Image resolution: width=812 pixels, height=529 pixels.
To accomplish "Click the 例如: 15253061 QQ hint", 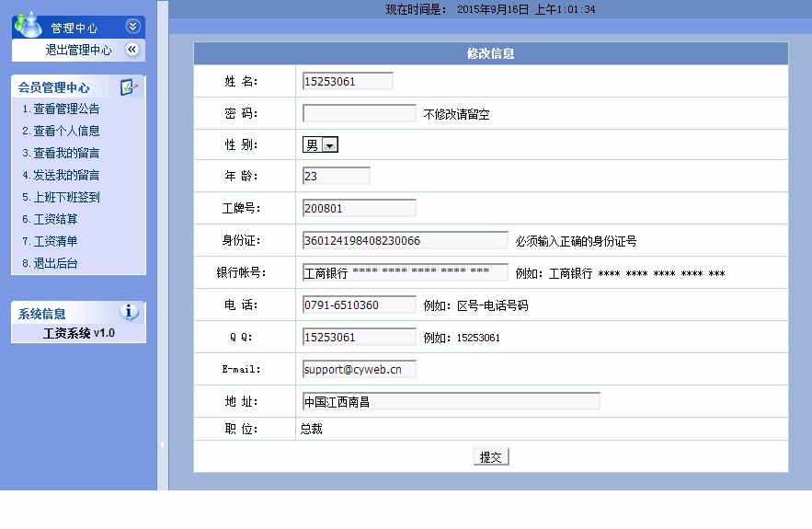I will point(462,338).
